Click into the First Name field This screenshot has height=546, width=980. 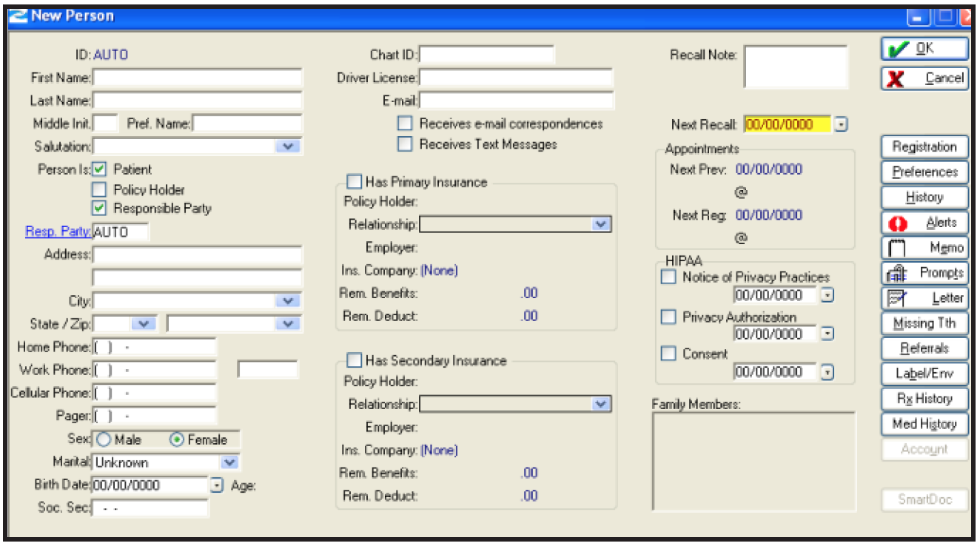click(198, 78)
